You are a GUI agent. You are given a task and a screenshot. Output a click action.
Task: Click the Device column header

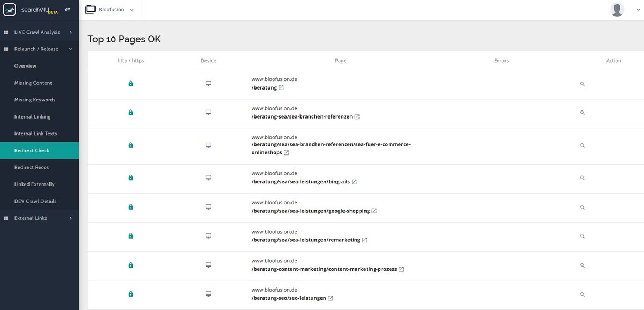point(208,61)
